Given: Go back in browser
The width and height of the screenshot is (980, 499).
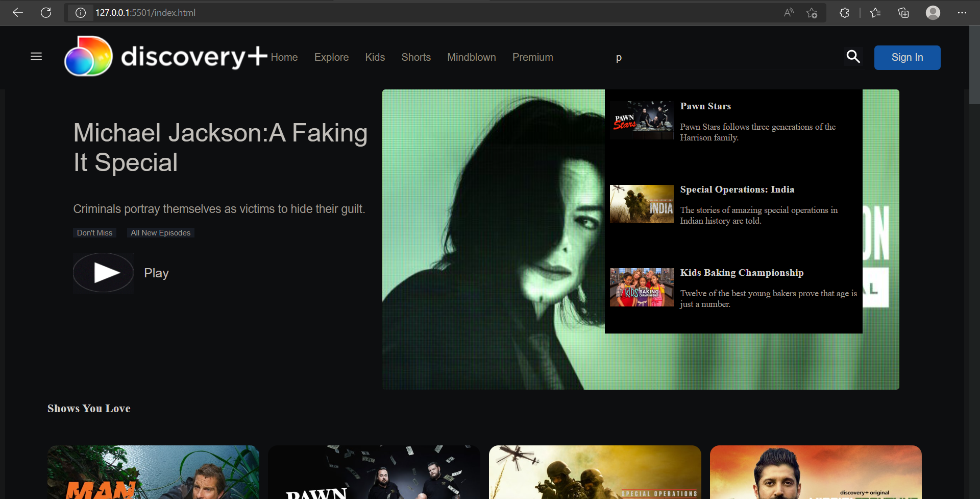Looking at the screenshot, I should point(18,13).
